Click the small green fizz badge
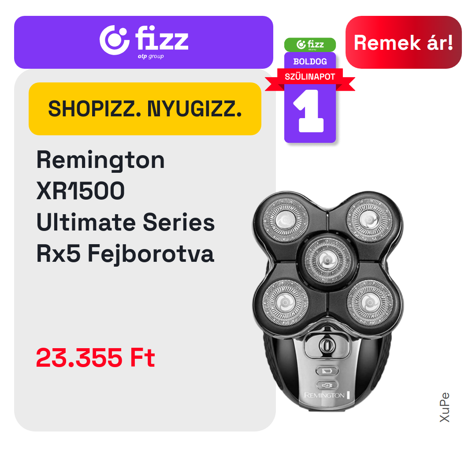The image size is (476, 476). pos(310,45)
